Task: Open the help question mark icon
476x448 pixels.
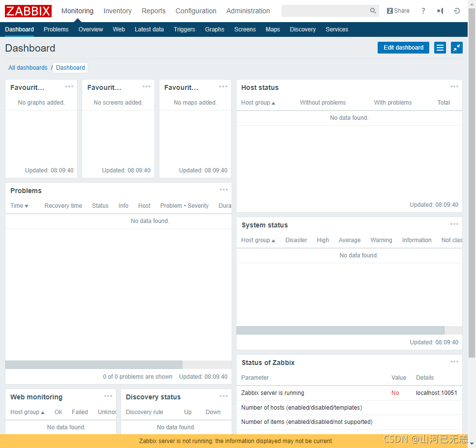Action: click(x=423, y=11)
